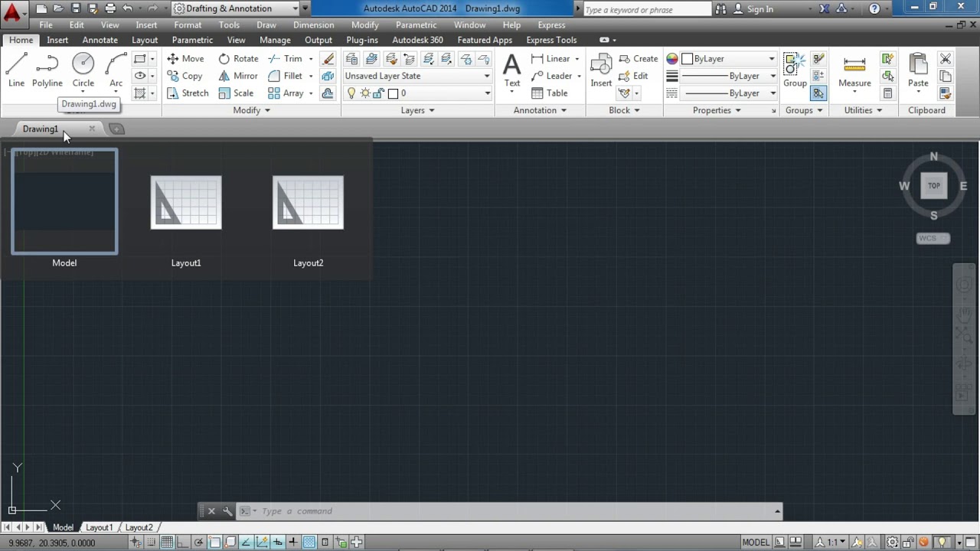Activate the Rotate tool
Screen dimensions: 980x551
(238, 59)
